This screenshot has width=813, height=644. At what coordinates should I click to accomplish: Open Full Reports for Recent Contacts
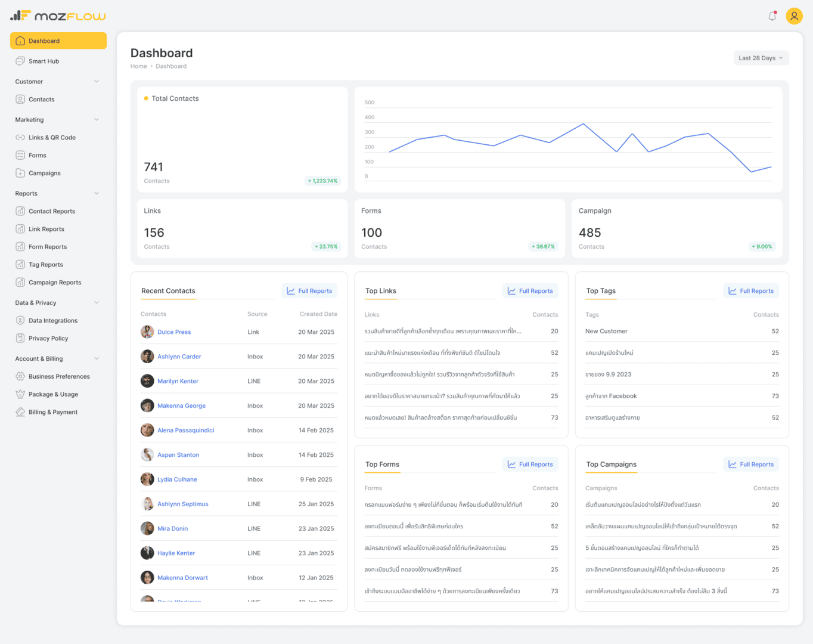coord(309,291)
